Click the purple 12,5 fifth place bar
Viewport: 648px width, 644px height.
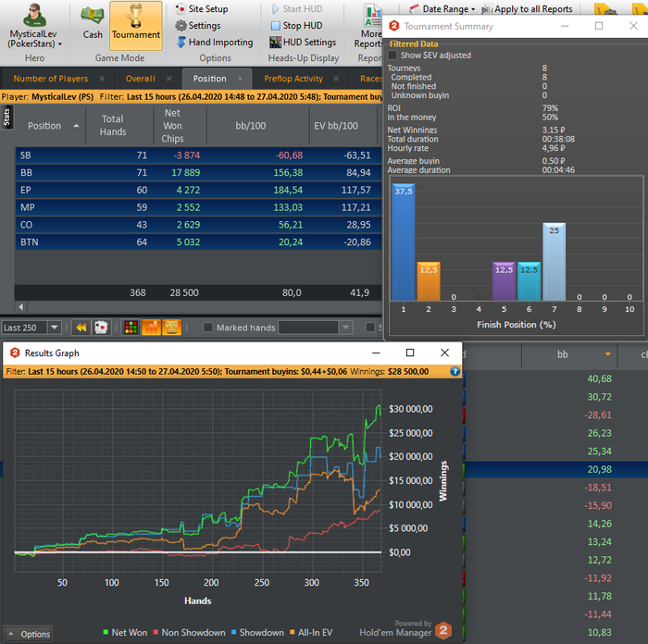pos(504,281)
